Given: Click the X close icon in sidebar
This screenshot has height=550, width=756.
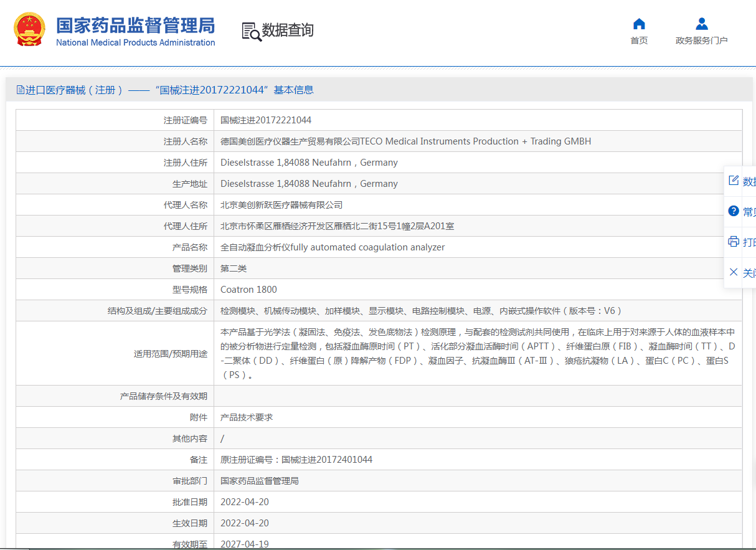Looking at the screenshot, I should 734,272.
